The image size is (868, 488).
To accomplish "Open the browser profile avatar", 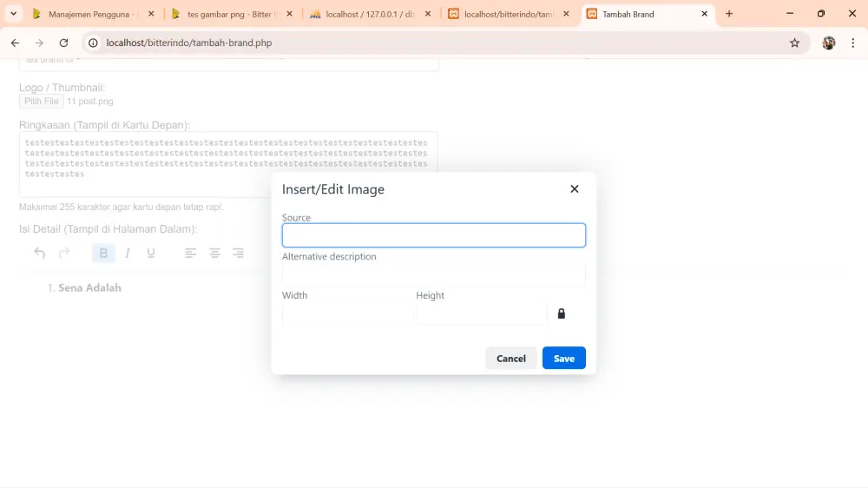I will coord(829,43).
